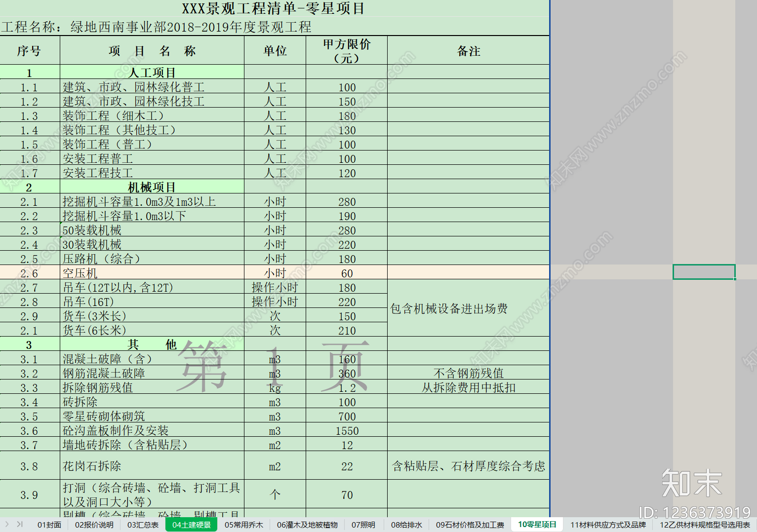Click the next sheet navigation arrow

7,524
